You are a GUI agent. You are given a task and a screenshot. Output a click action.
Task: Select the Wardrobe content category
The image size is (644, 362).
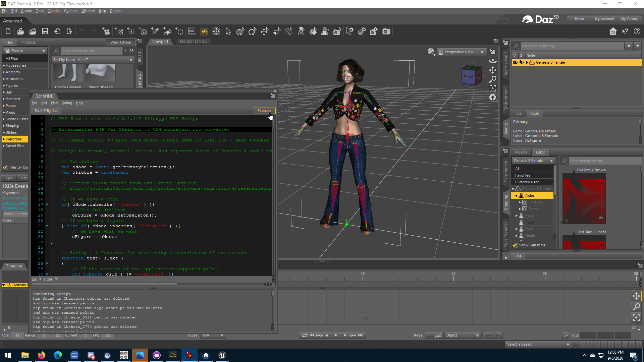click(x=15, y=139)
